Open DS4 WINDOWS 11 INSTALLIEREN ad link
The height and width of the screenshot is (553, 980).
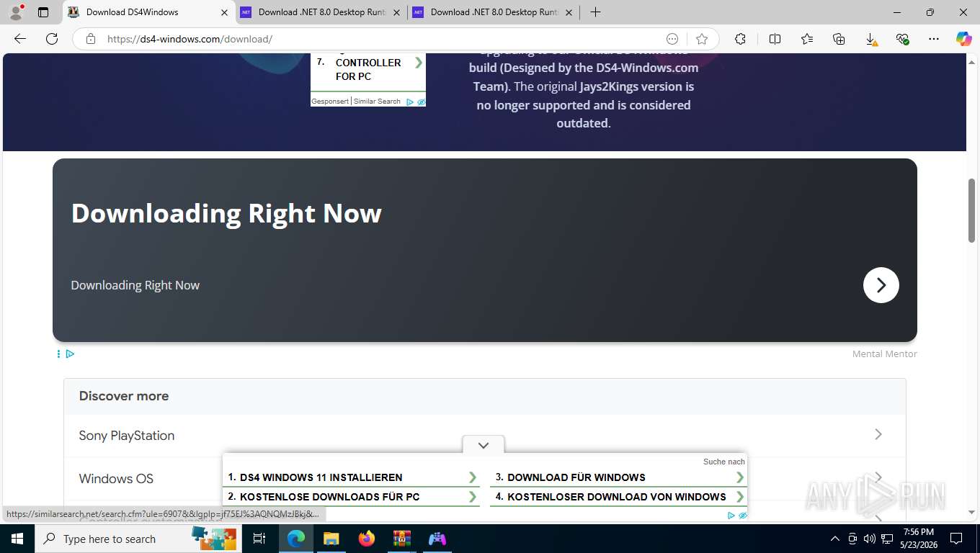321,477
